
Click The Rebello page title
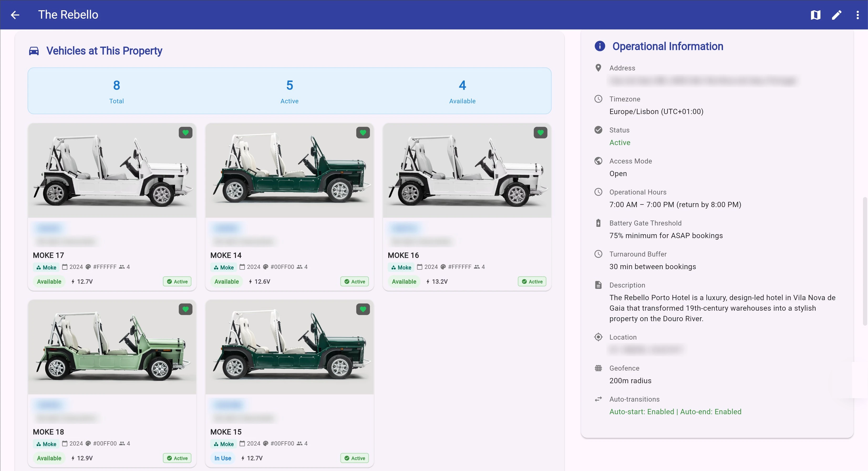68,15
